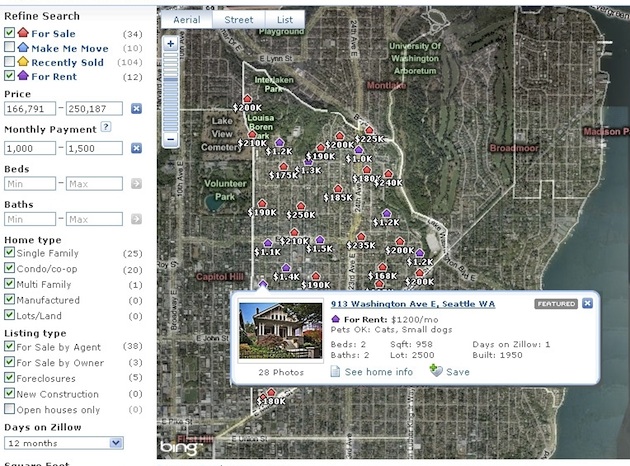
Task: Toggle the Condo/co-op home type
Action: pyautogui.click(x=9, y=268)
